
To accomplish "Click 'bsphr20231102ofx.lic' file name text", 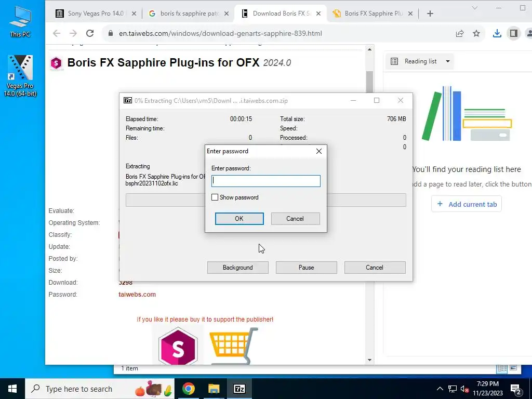I will pos(152,183).
